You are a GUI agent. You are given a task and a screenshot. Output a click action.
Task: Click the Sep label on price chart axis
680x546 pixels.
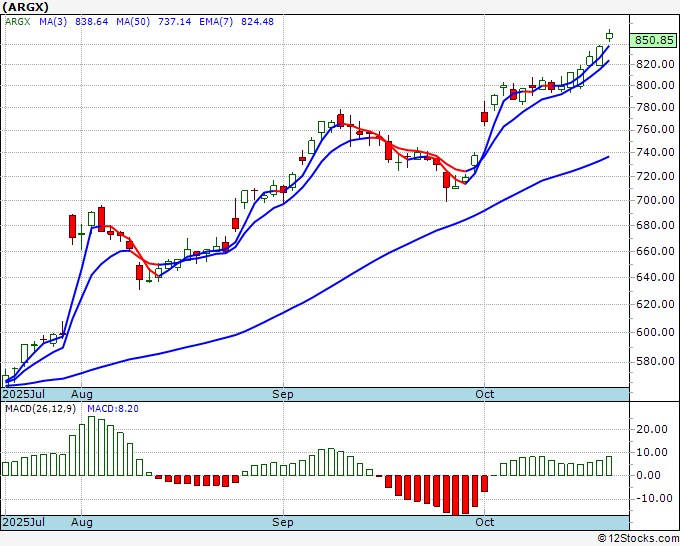(283, 394)
